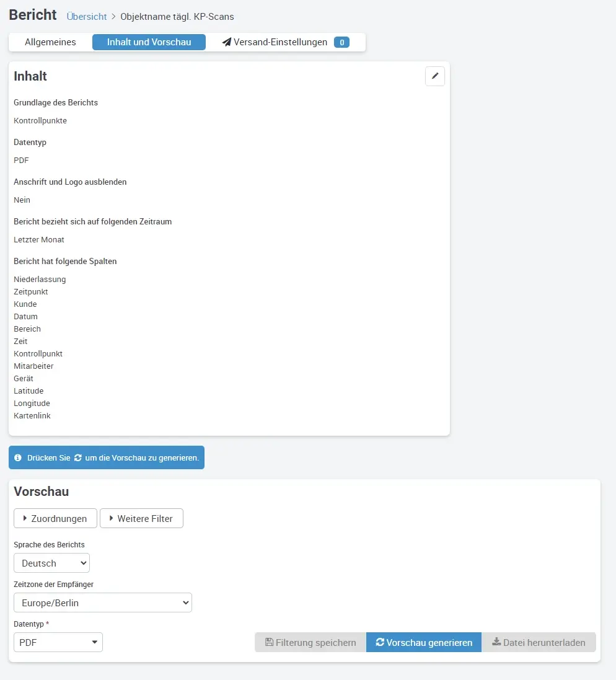Switch to the Allgemeines tab
The height and width of the screenshot is (680, 616).
tap(50, 42)
